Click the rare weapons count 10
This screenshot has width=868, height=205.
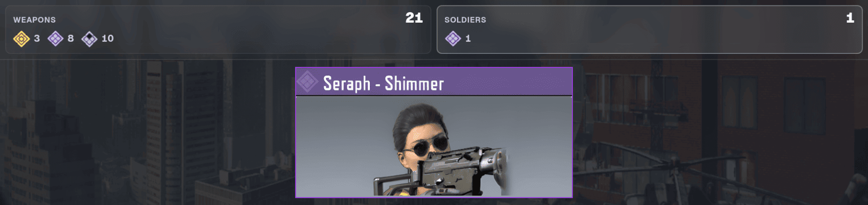pyautogui.click(x=108, y=38)
